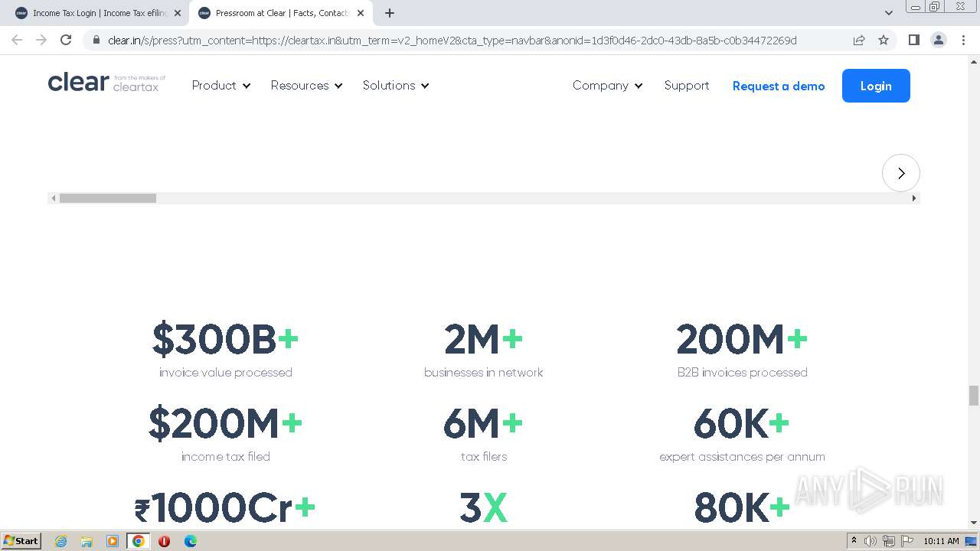Expand the Product menu

[x=221, y=86]
